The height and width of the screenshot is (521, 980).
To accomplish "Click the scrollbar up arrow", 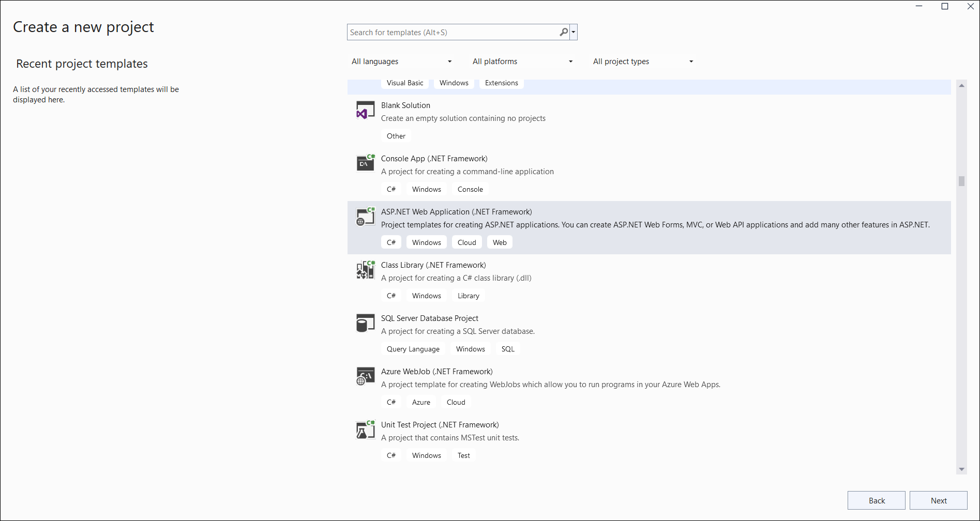I will (x=961, y=86).
